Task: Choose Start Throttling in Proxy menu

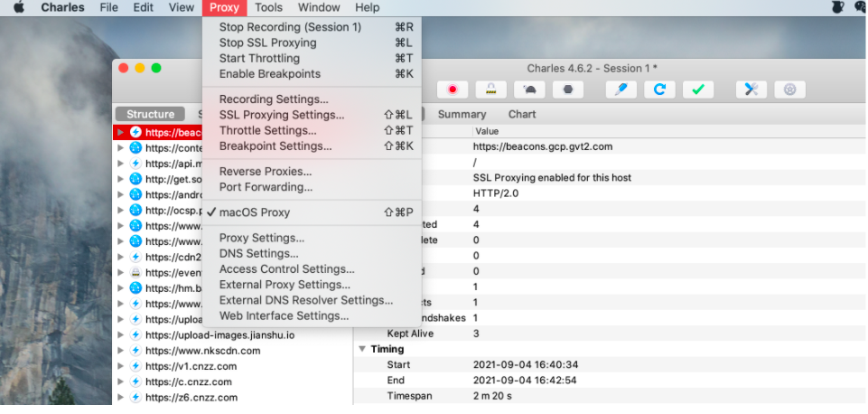Action: (312, 58)
